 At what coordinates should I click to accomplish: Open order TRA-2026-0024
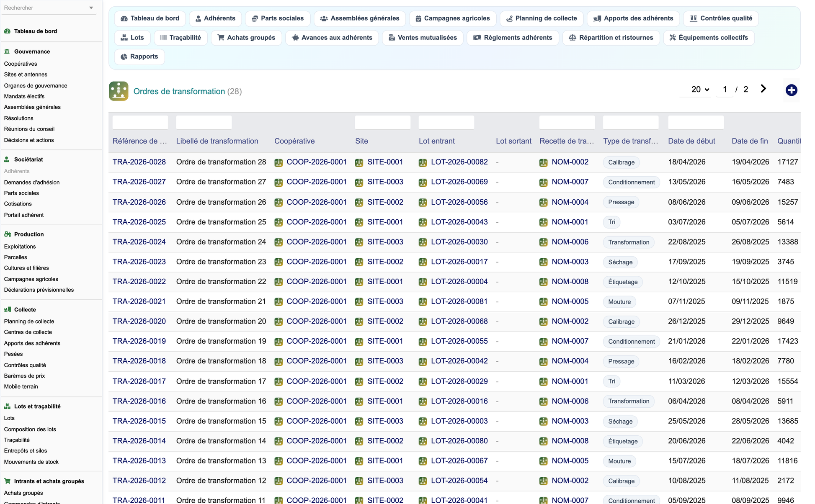(139, 242)
